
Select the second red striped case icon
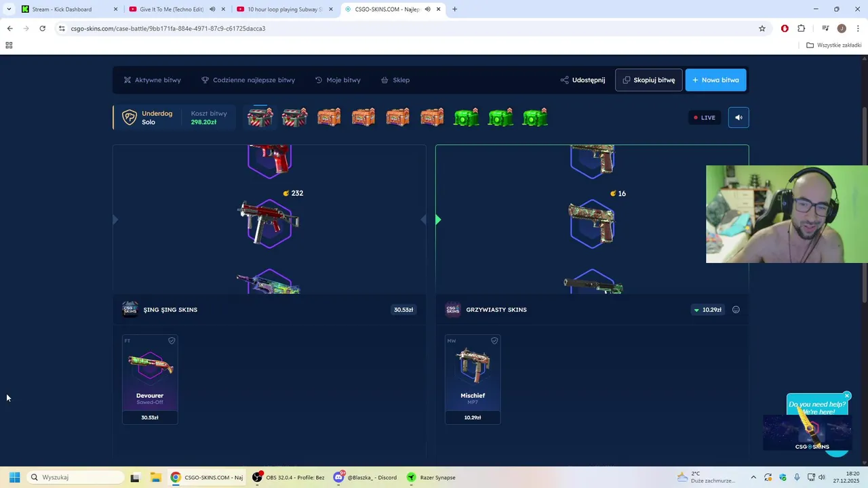(294, 117)
